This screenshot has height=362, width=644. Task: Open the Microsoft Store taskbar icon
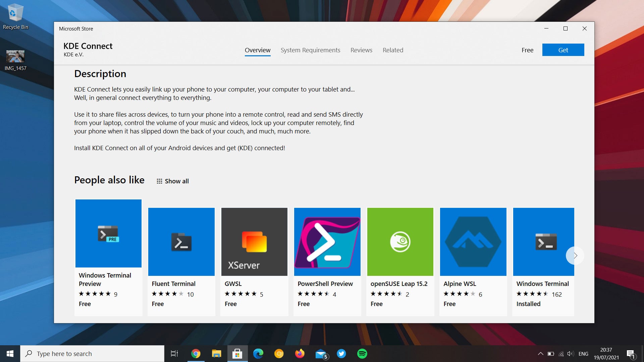(237, 353)
